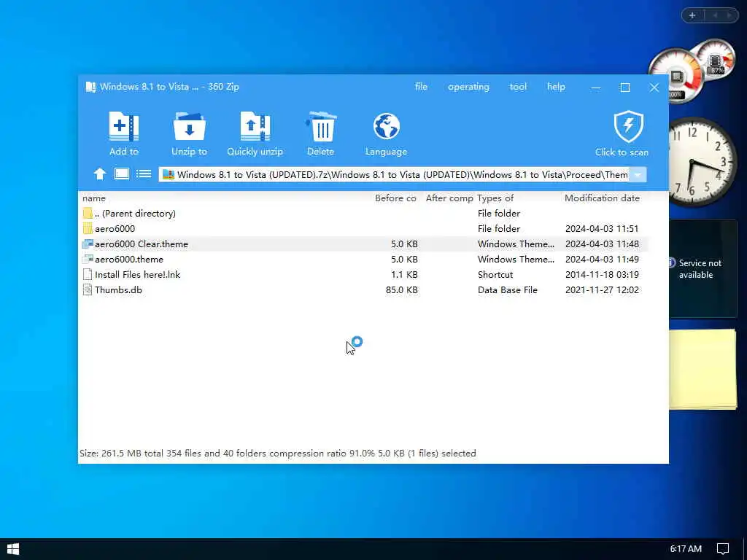The width and height of the screenshot is (747, 560).
Task: Sort by the After compression column header
Action: pyautogui.click(x=449, y=198)
